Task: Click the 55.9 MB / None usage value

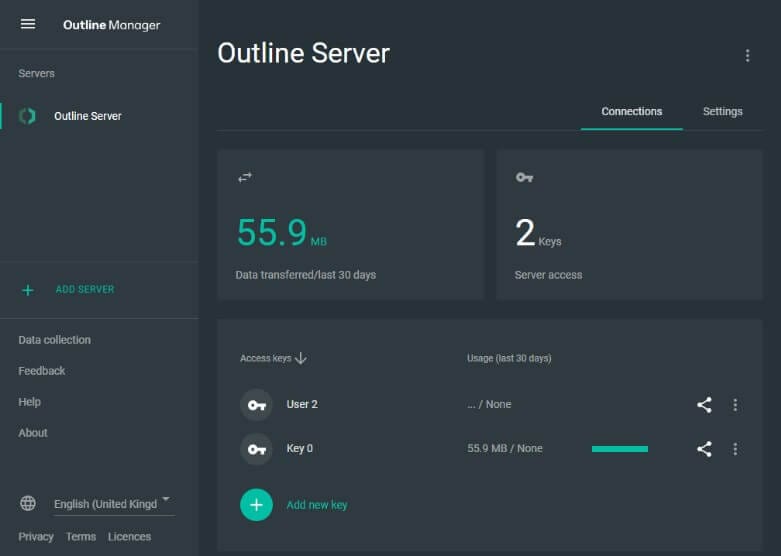Action: (x=505, y=448)
